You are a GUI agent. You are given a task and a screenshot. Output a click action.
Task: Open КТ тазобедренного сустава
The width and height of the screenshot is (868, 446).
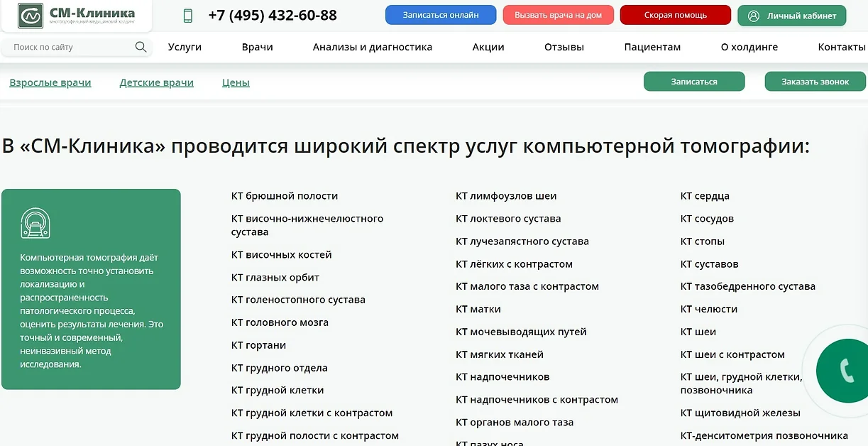coord(748,286)
